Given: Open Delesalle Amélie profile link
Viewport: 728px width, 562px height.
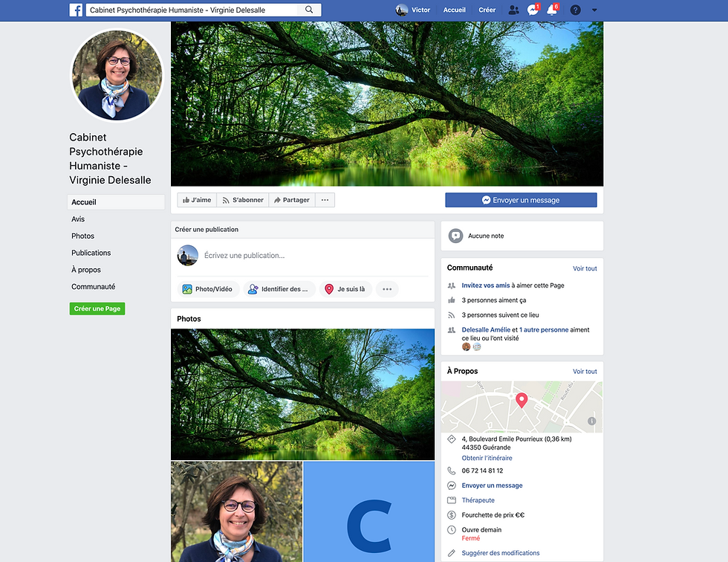Looking at the screenshot, I should [486, 330].
